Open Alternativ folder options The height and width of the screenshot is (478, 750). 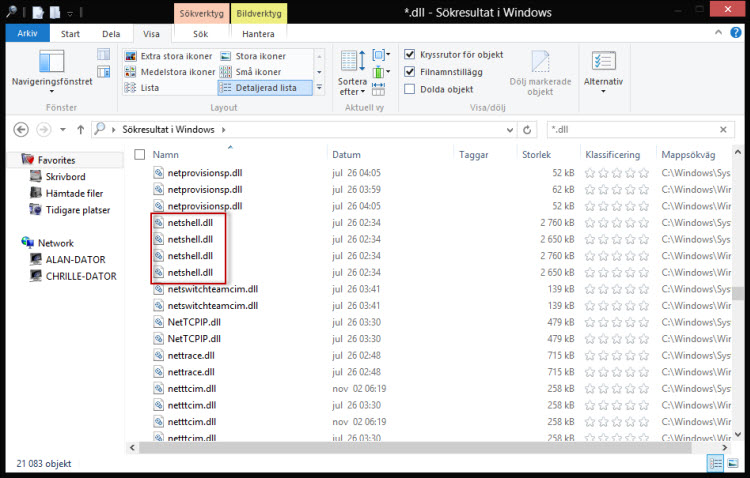click(x=603, y=72)
